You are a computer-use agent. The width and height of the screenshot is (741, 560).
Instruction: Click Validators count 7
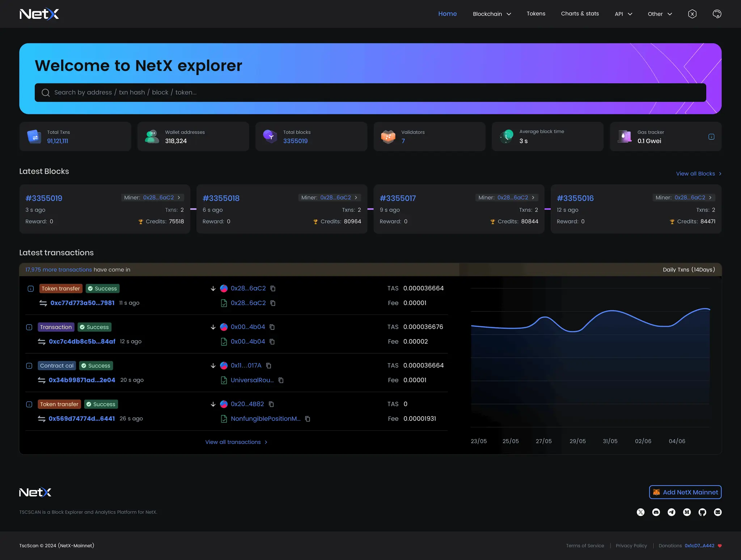(403, 141)
